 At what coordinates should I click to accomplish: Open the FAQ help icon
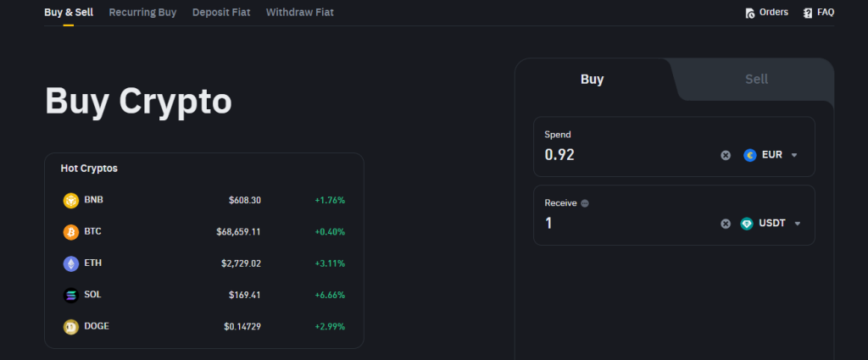click(808, 13)
